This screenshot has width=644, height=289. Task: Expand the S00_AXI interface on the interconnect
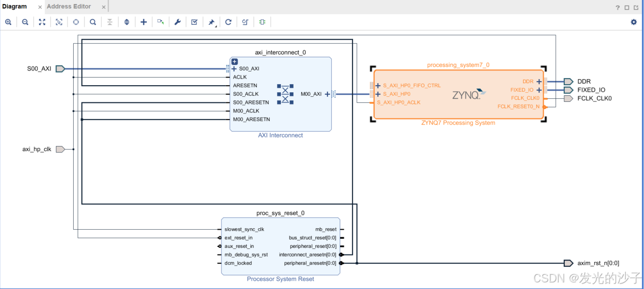click(x=234, y=68)
